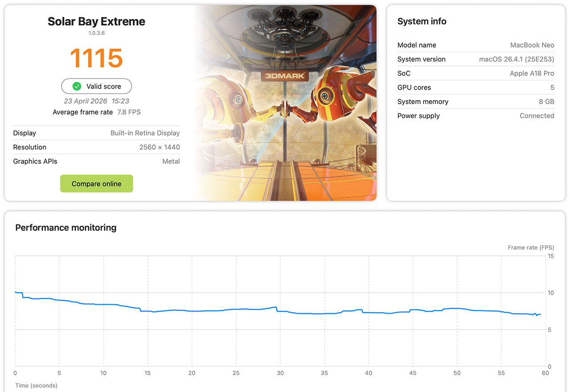The width and height of the screenshot is (570, 392).
Task: Select the Performance monitoring heading
Action: pos(65,227)
